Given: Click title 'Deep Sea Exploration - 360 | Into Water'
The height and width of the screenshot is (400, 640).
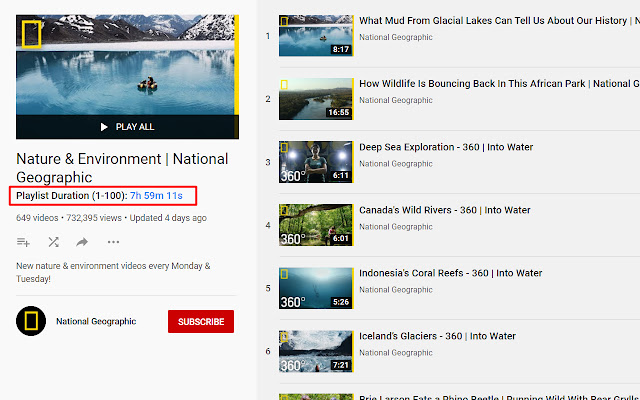Looking at the screenshot, I should [x=446, y=147].
